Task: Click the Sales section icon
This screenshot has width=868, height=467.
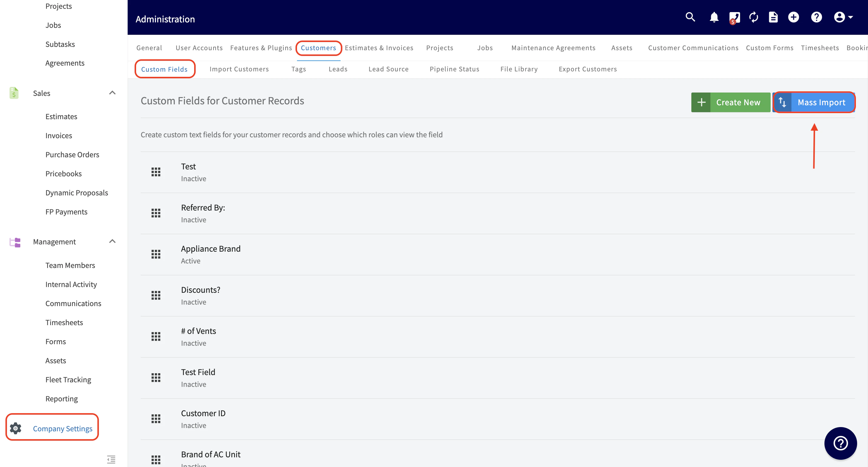Action: point(14,93)
